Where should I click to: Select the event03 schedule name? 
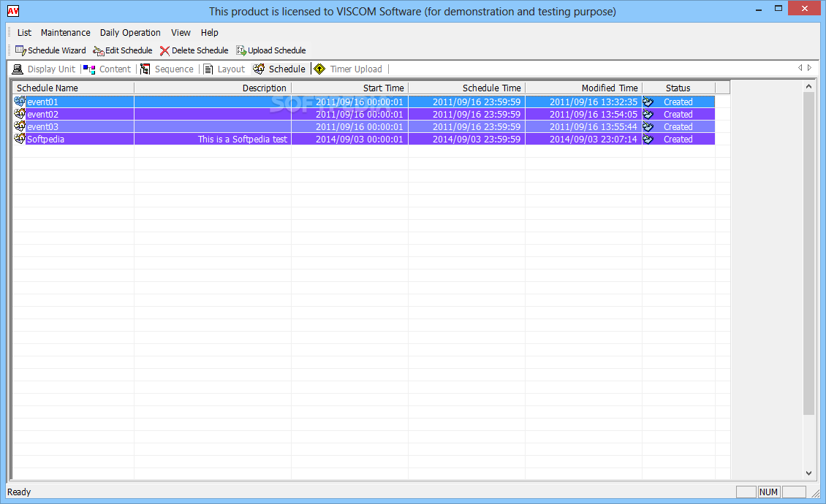[x=42, y=127]
